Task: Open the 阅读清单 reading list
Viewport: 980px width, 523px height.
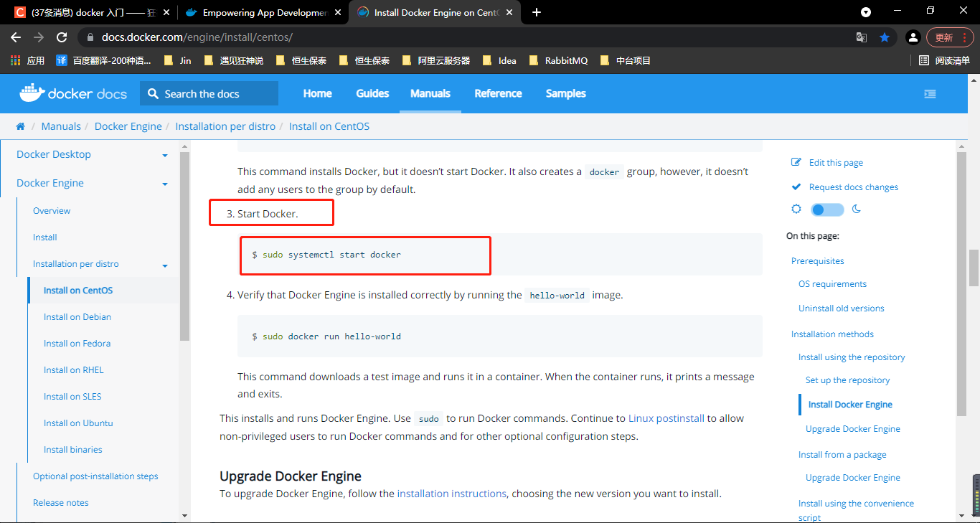Action: tap(944, 60)
